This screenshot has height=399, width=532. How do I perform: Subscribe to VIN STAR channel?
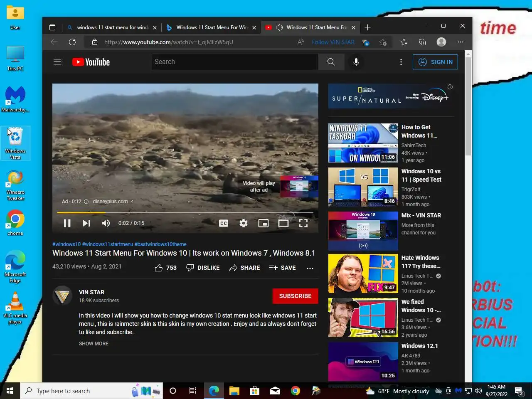point(295,296)
